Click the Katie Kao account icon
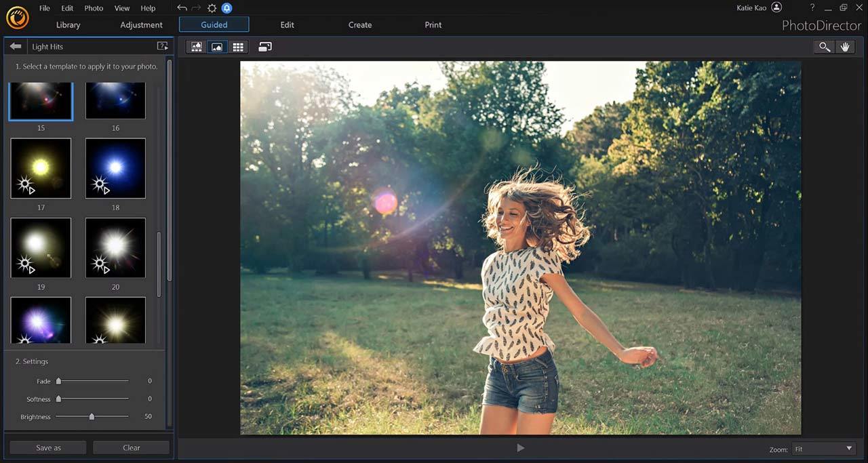 776,7
